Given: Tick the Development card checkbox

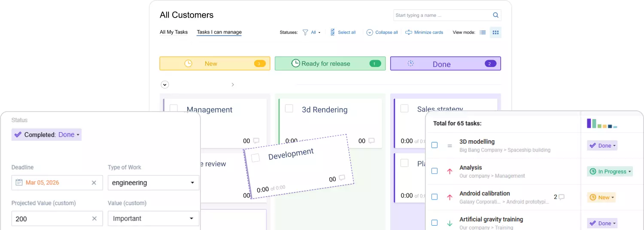Looking at the screenshot, I should pyautogui.click(x=255, y=158).
